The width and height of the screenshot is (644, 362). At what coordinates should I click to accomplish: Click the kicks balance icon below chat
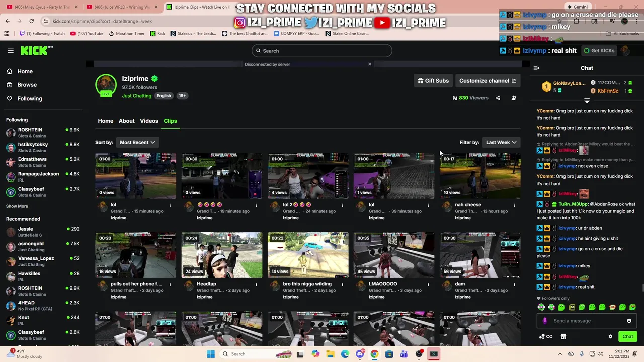[x=546, y=337]
